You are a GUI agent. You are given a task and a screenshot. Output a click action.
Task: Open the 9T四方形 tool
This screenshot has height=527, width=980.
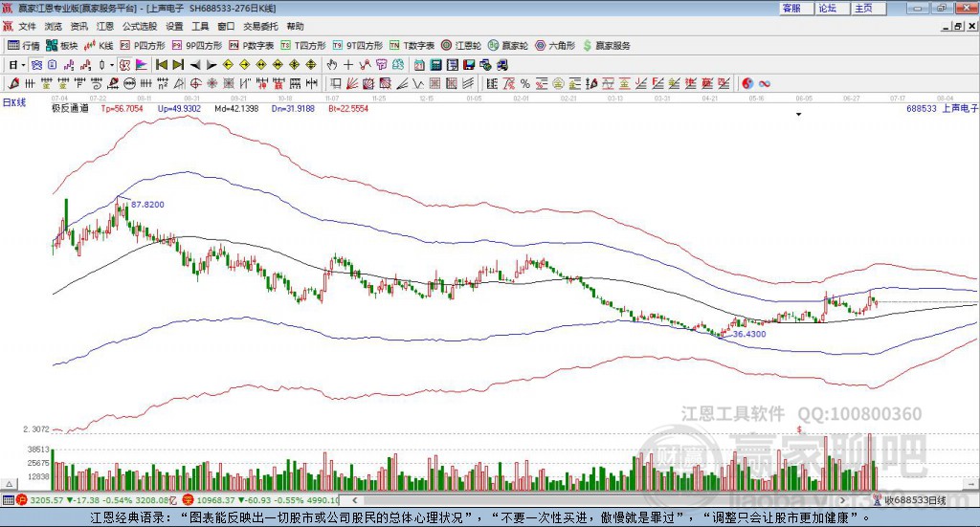coord(358,46)
